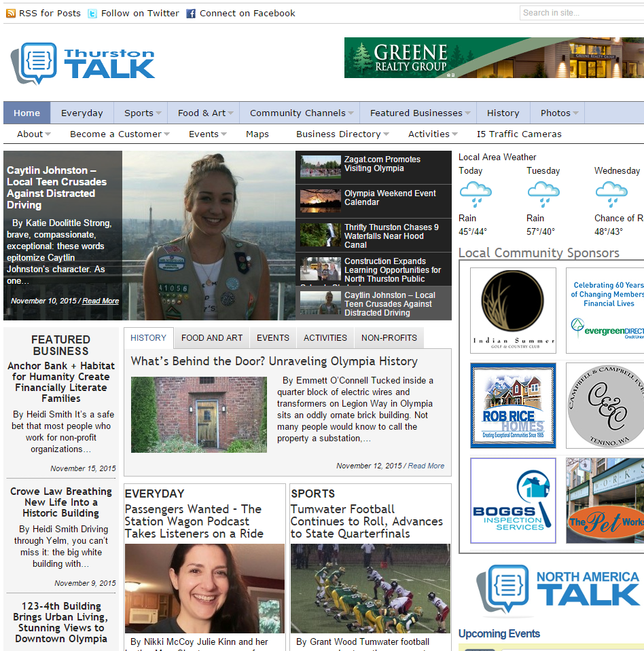Select the Thrifty Thurston Waterfalls thumbnail
This screenshot has height=651, width=644.
321,235
